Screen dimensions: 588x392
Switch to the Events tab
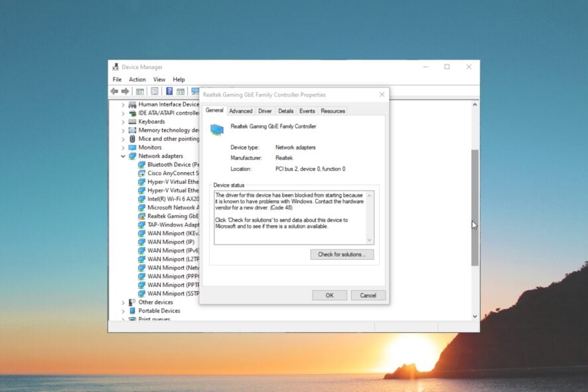[307, 111]
